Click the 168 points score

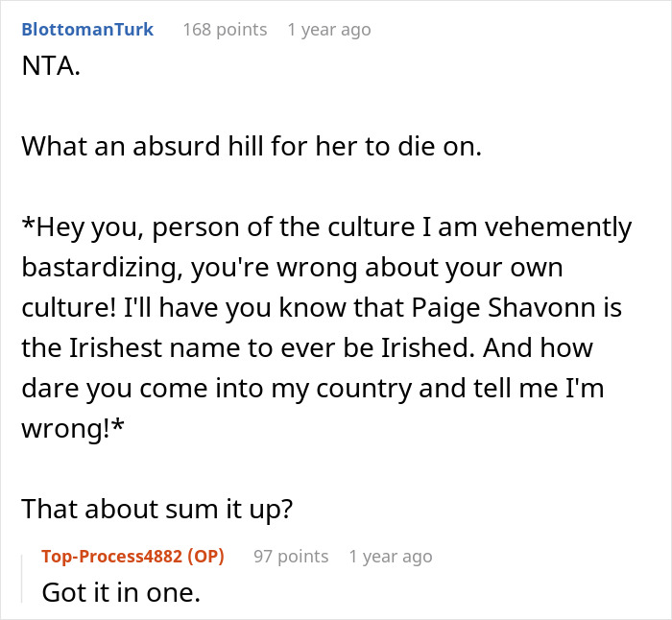225,30
